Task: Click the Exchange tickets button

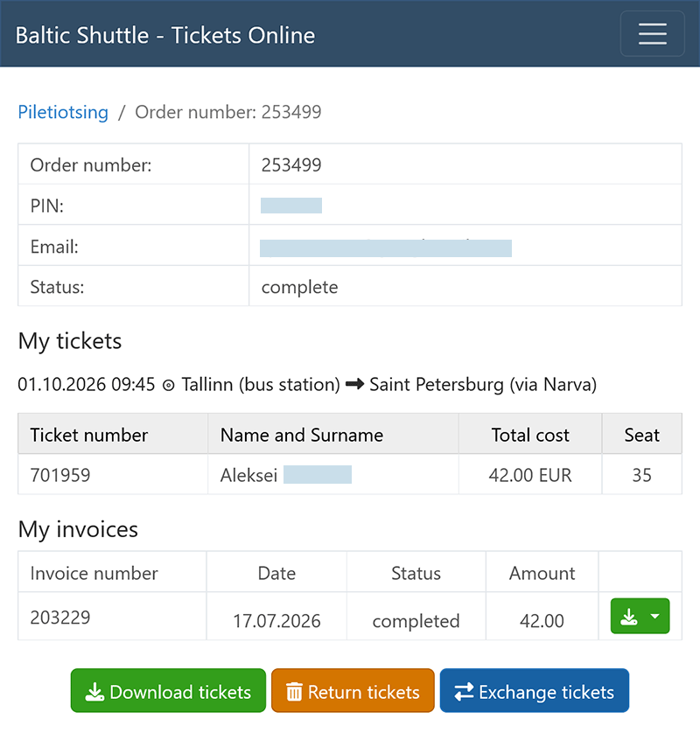Action: 535,690
